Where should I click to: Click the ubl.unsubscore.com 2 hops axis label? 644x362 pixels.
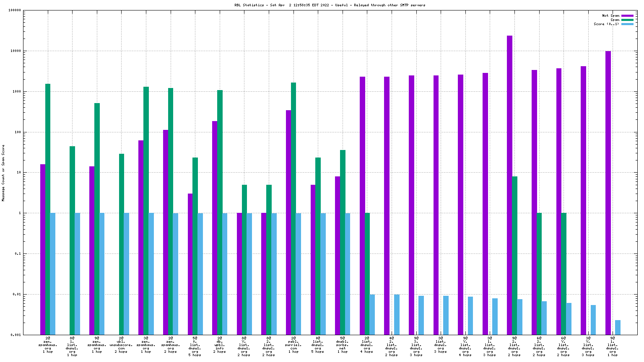click(x=121, y=344)
